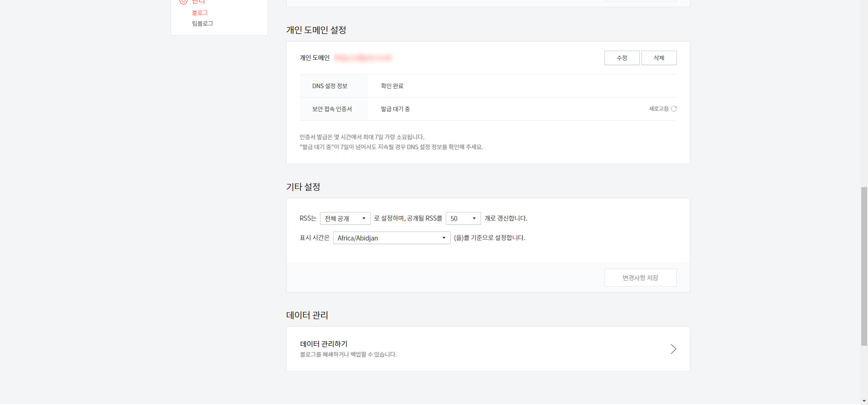Screen dimensions: 868x405
Task: Click the chevron arrow on 데이터 관리하기 row
Action: pyautogui.click(x=673, y=348)
